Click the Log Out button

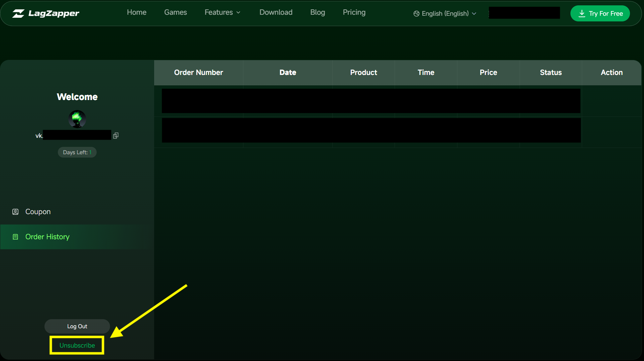pos(77,326)
